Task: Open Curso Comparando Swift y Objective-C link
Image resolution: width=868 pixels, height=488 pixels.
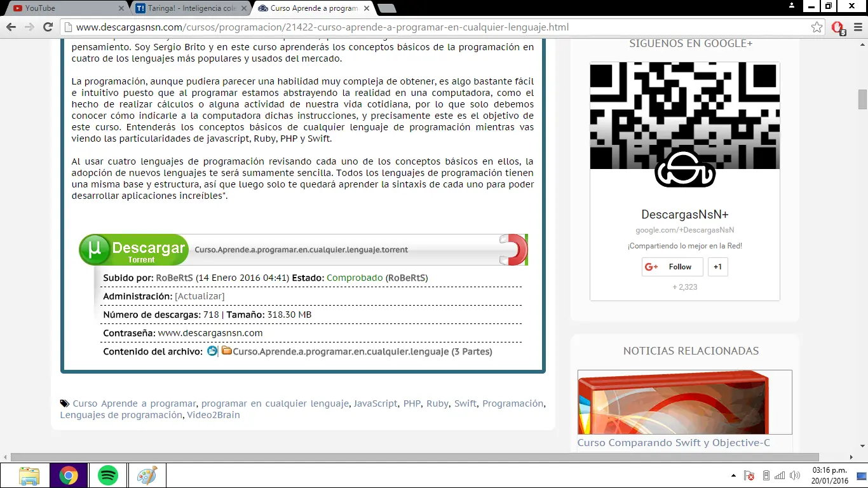Action: pyautogui.click(x=674, y=443)
